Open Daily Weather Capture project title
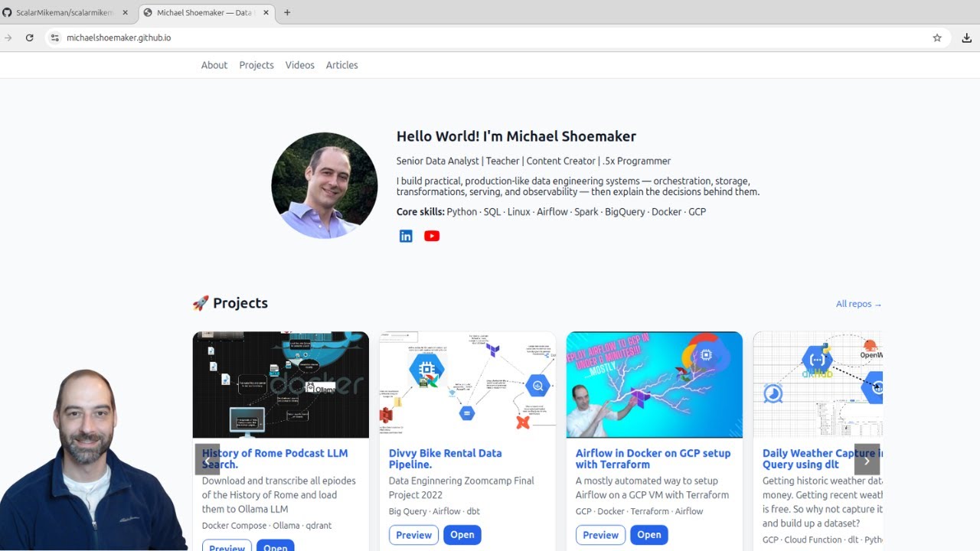 (822, 458)
